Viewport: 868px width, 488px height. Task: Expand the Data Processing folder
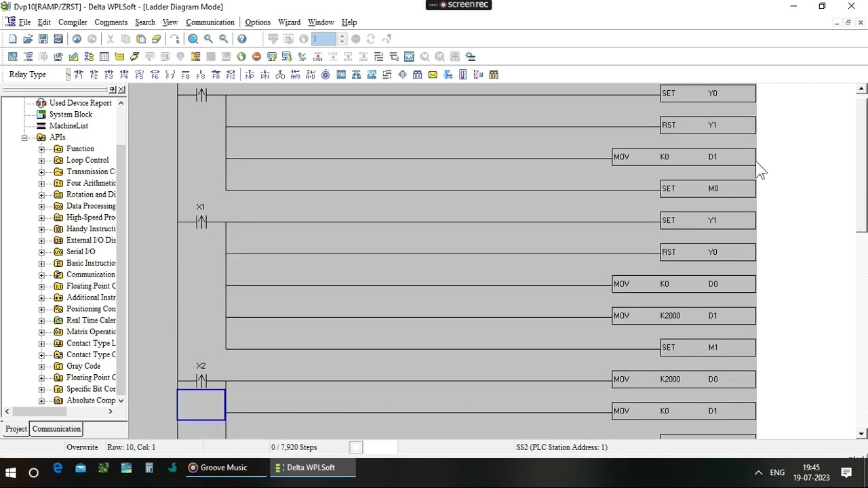[41, 206]
